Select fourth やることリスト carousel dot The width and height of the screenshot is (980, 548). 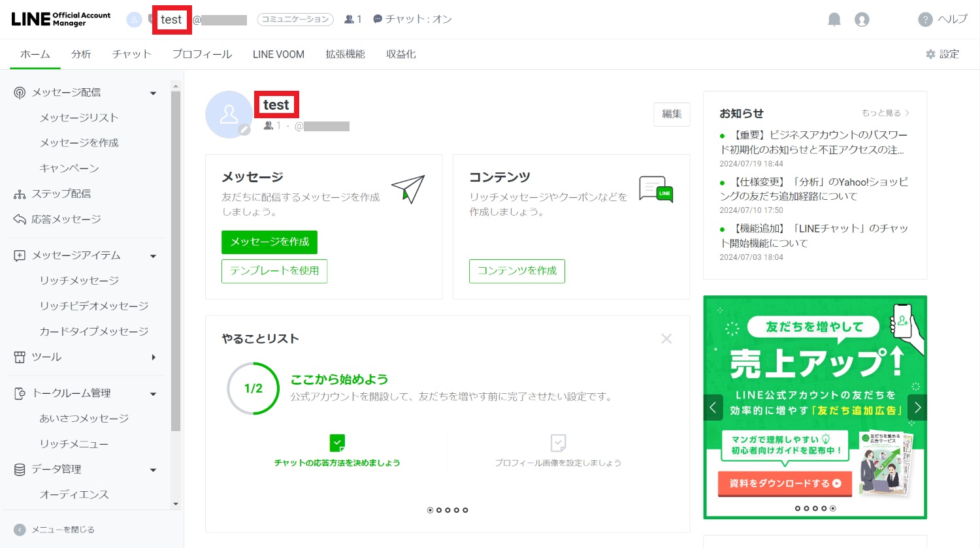(x=457, y=510)
